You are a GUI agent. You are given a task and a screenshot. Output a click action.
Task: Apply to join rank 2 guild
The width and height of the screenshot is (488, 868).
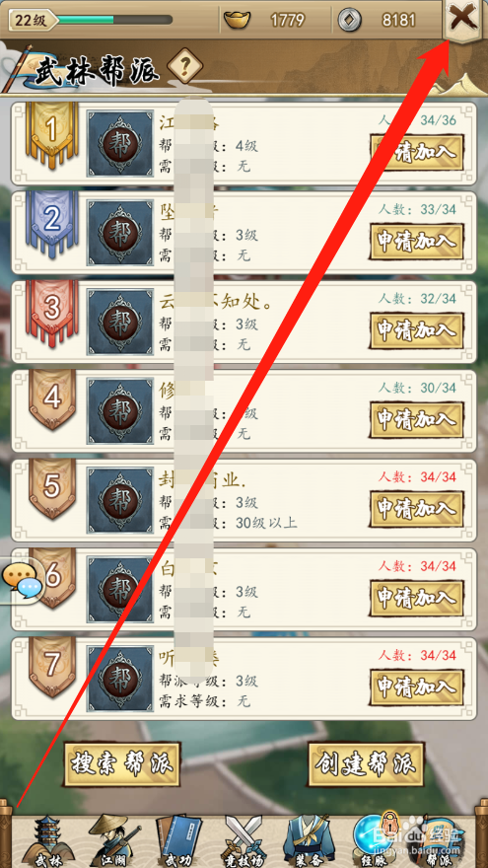pos(417,241)
